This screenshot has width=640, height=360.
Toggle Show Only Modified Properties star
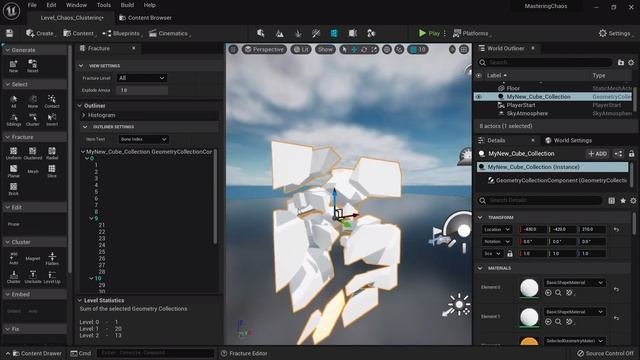coord(623,200)
